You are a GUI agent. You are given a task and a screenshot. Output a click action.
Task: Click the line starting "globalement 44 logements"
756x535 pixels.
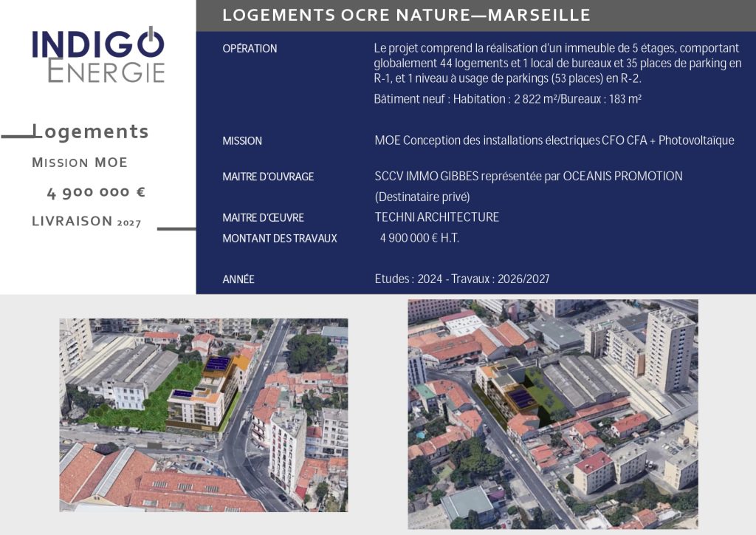point(557,64)
